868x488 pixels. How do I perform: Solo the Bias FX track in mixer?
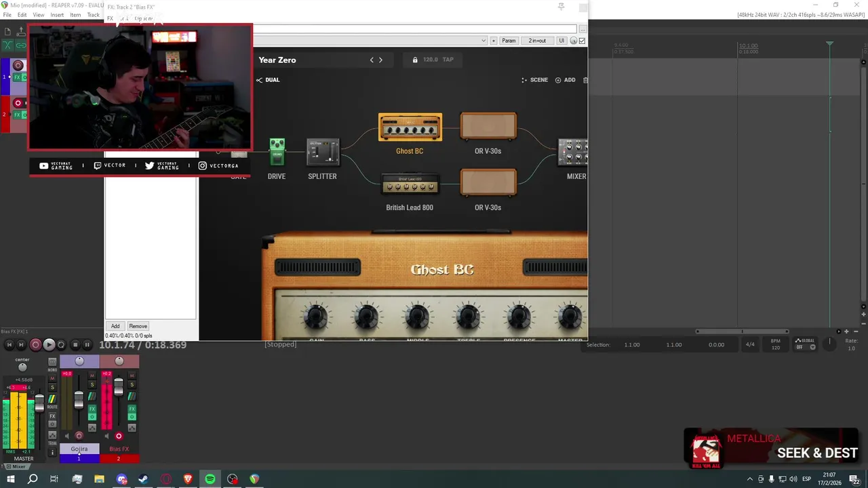[132, 384]
